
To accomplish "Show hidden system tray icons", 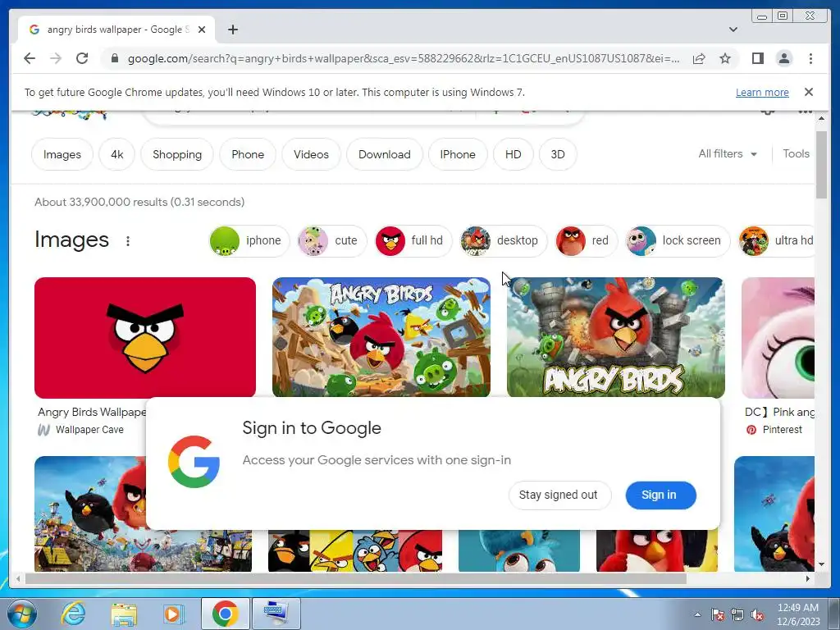I will [697, 614].
